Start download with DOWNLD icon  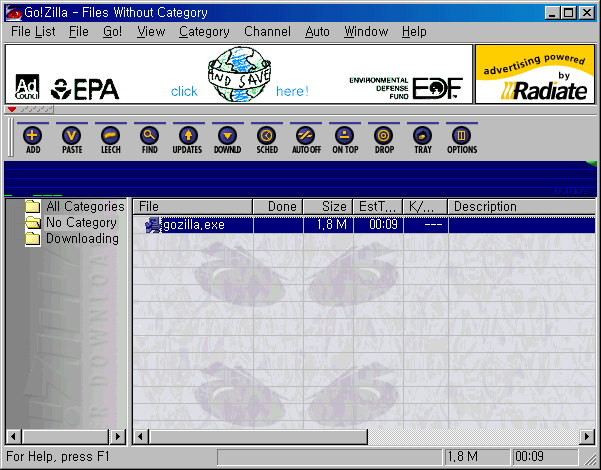(x=228, y=136)
